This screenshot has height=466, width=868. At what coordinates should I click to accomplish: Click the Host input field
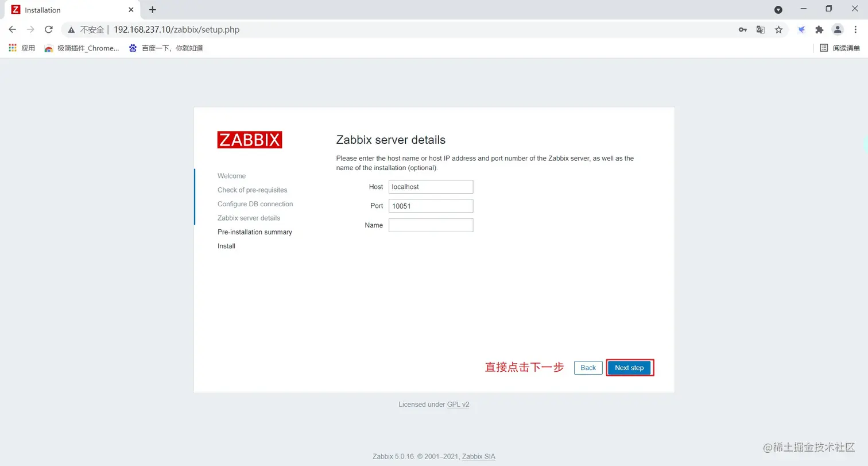click(431, 187)
